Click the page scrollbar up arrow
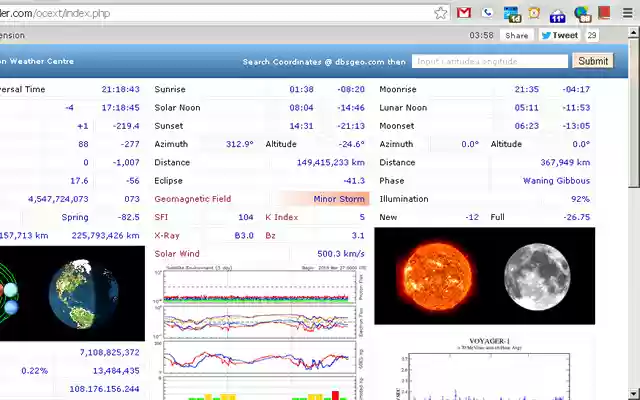640x400 pixels. [634, 32]
